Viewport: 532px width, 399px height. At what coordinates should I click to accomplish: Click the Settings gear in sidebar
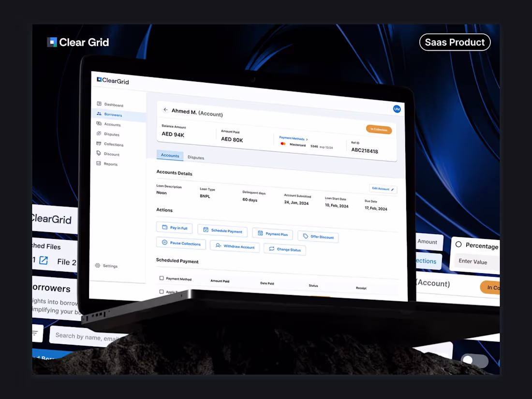98,266
